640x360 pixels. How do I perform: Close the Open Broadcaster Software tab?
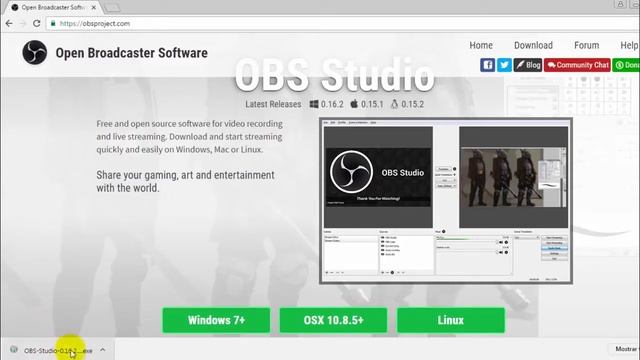[x=93, y=7]
